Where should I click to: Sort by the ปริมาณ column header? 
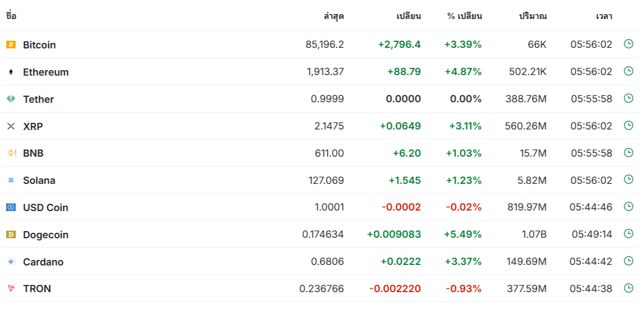click(532, 17)
